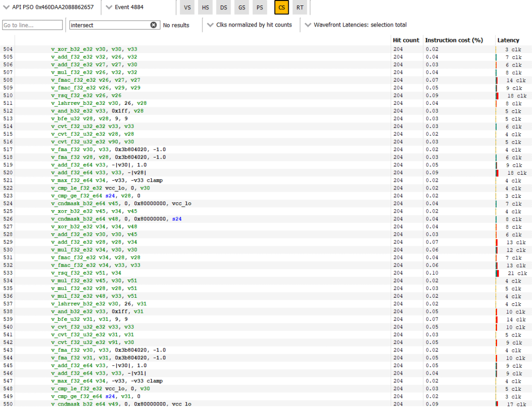Select line 547 v_max_f32_e64 clamp instruction
This screenshot has height=408, width=532.
pyautogui.click(x=107, y=381)
